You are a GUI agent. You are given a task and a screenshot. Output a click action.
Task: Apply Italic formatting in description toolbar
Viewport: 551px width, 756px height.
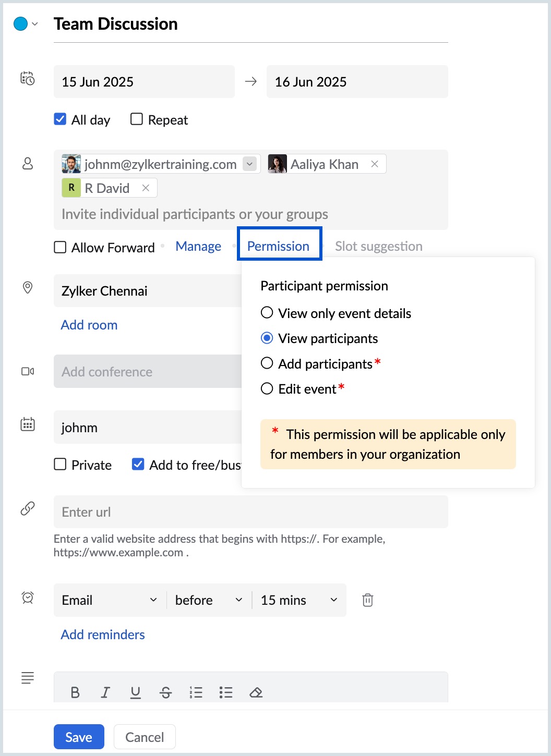pyautogui.click(x=105, y=692)
